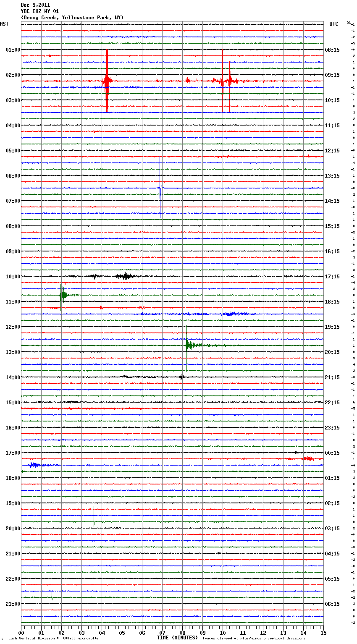Select minute 00 on the bottom axis
The width and height of the screenshot is (357, 644).
(21, 633)
